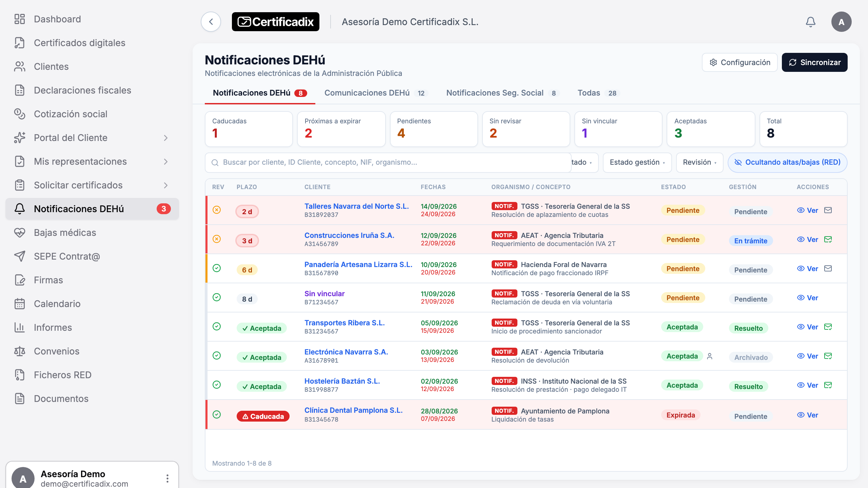Open Dashboard in the sidebar
This screenshot has height=488, width=868.
[x=92, y=19]
